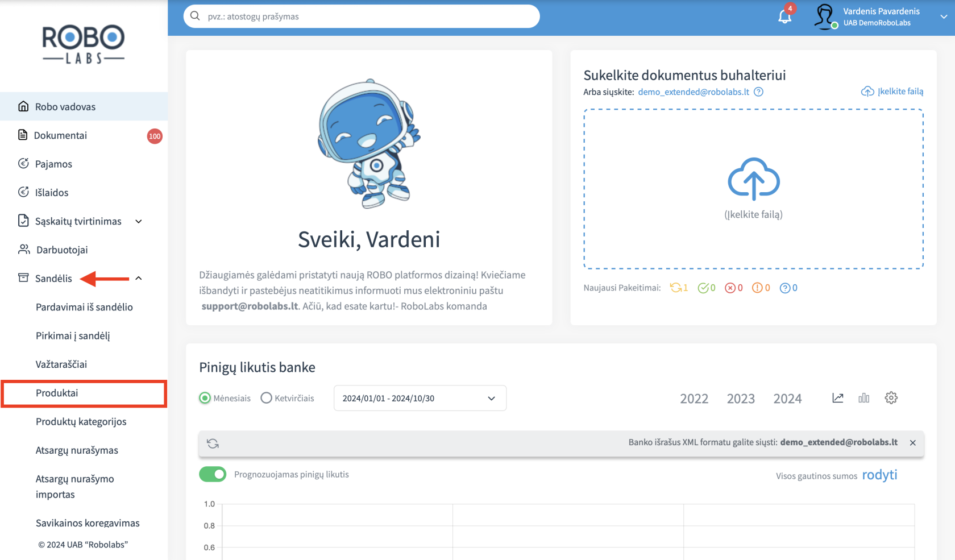Click the green checkmark status icon
The image size is (955, 560).
(x=703, y=288)
